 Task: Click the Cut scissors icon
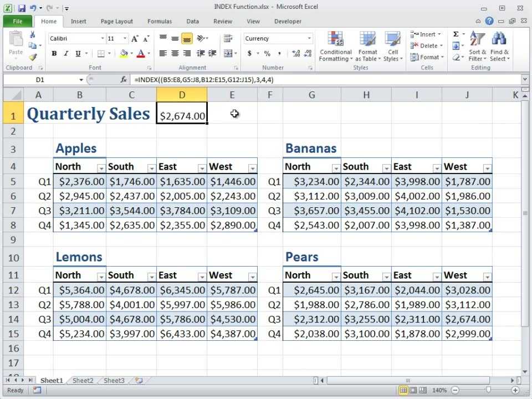pos(33,34)
